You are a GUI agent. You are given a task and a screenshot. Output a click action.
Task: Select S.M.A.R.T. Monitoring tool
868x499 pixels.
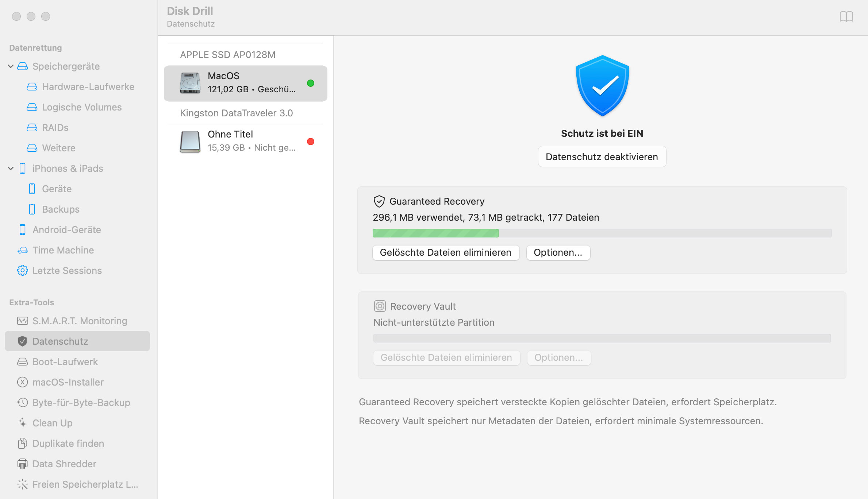click(x=80, y=321)
